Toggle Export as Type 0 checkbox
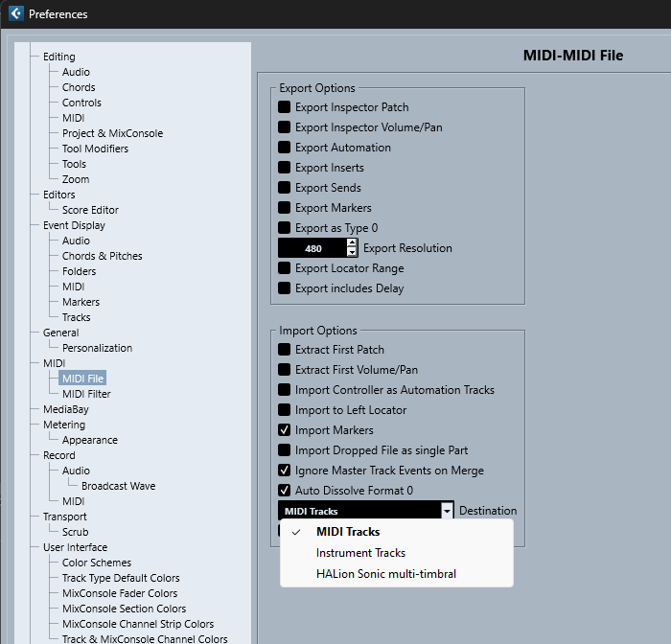This screenshot has width=671, height=644. tap(284, 228)
